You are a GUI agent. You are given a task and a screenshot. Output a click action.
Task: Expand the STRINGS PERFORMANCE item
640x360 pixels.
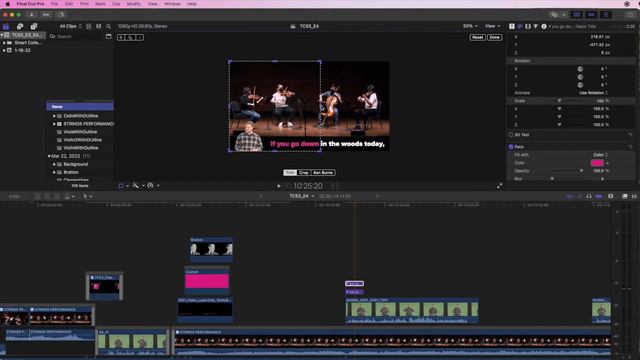[54, 124]
